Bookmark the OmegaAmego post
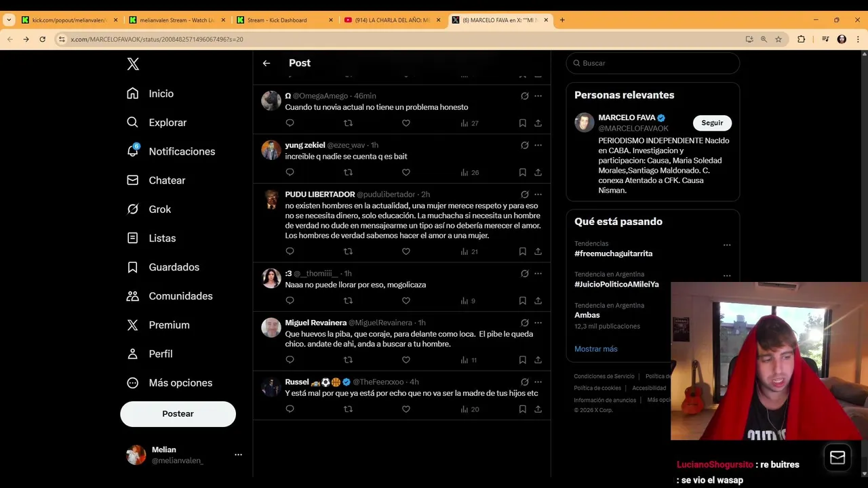The height and width of the screenshot is (488, 868). (523, 123)
